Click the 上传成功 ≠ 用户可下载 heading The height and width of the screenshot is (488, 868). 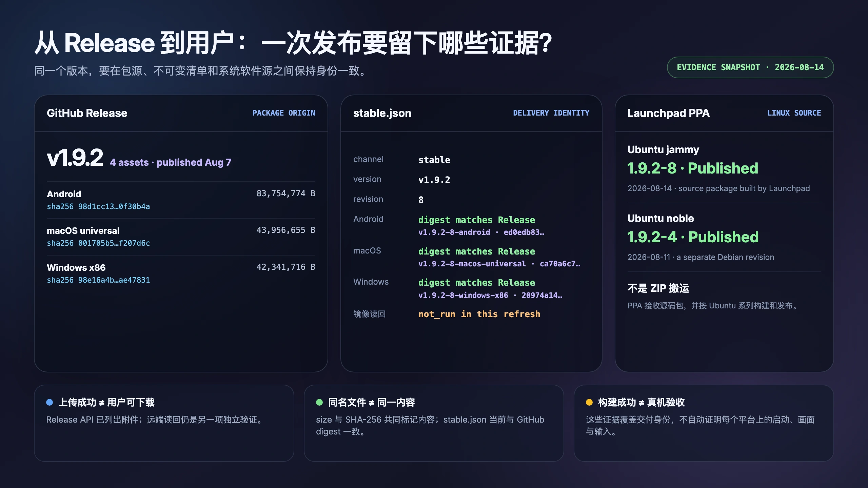(x=106, y=402)
